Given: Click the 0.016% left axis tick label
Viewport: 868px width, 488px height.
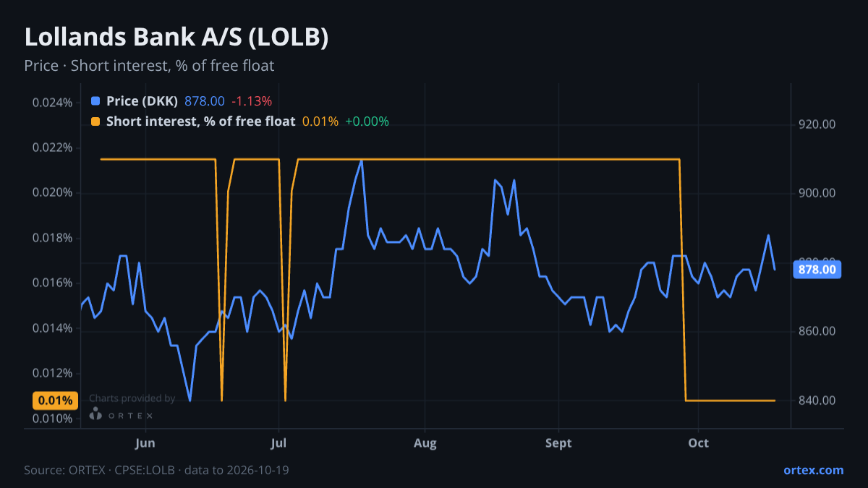Looking at the screenshot, I should (52, 283).
